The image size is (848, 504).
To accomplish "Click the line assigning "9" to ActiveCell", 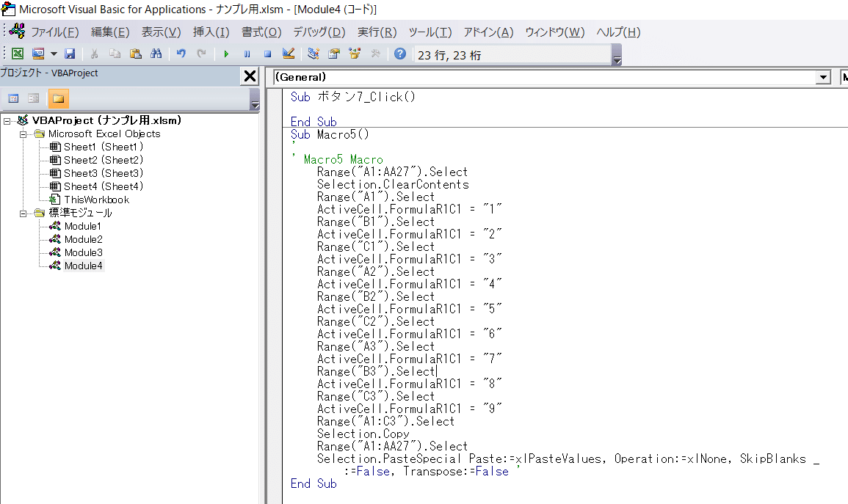I will click(x=410, y=409).
